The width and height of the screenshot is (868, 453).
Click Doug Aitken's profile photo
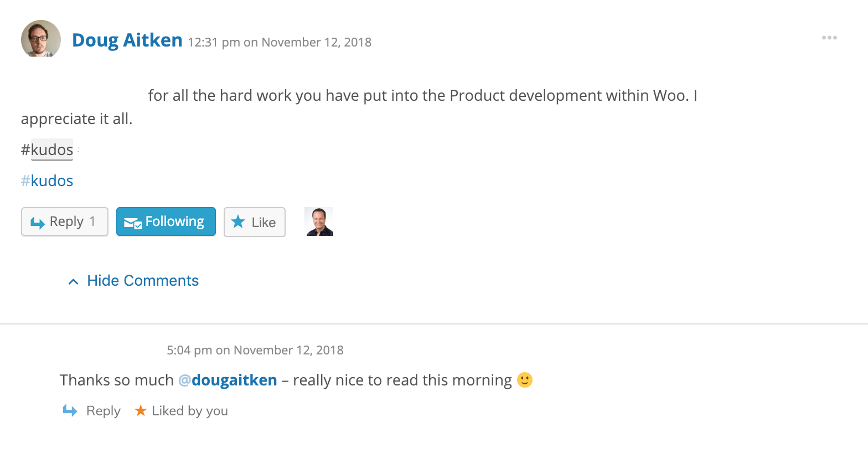coord(40,39)
